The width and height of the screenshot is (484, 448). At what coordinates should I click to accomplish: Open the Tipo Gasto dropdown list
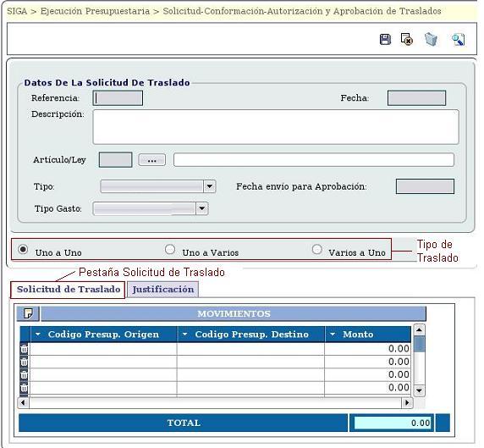coord(202,208)
